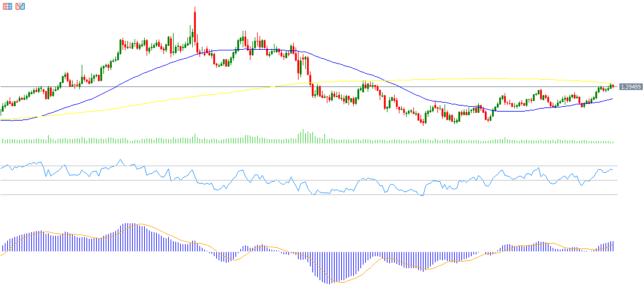Click the 1.39499 current price label
The image size is (644, 300).
[x=631, y=87]
